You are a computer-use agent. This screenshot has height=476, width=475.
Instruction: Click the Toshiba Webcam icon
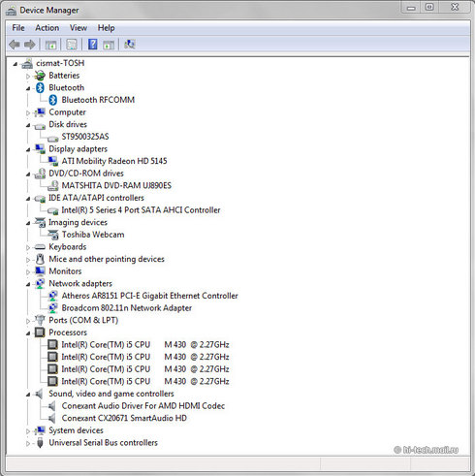[x=53, y=235]
